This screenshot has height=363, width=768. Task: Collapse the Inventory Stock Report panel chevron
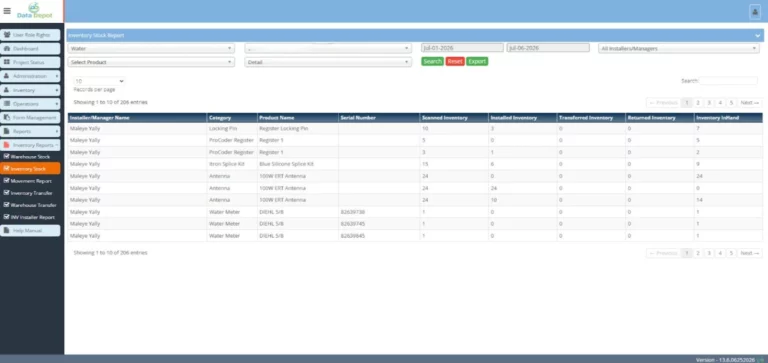point(758,36)
